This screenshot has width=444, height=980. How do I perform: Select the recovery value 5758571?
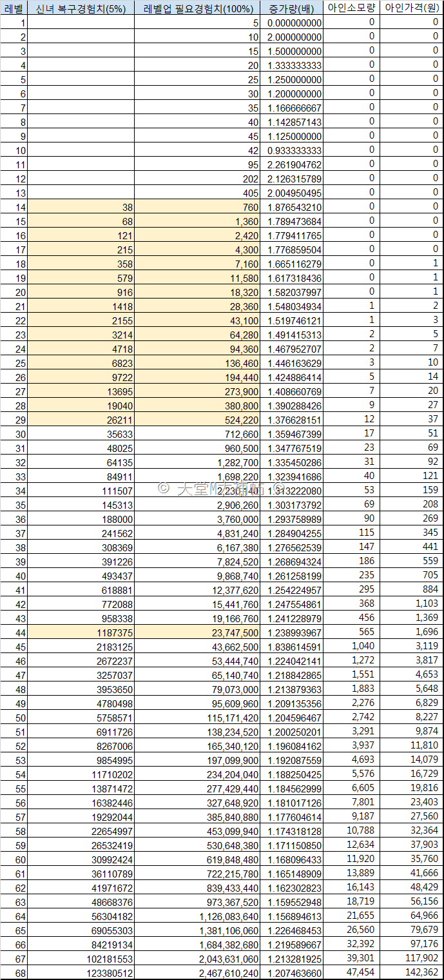pos(81,718)
